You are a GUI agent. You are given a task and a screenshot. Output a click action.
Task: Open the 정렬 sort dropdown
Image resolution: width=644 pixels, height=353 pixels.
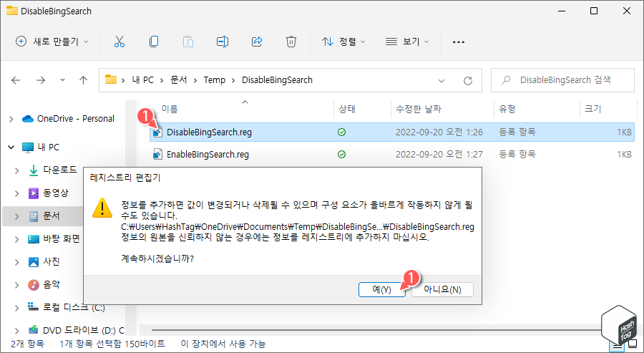click(x=343, y=42)
